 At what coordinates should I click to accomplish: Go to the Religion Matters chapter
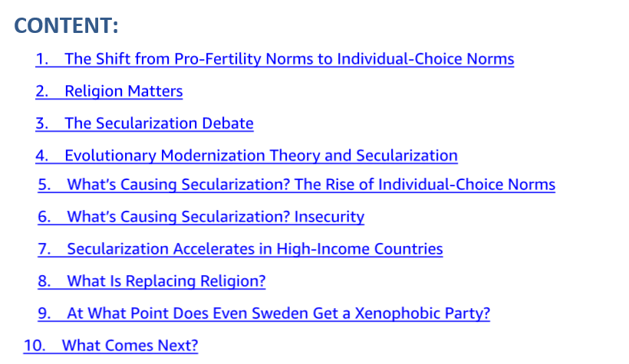[x=123, y=92]
